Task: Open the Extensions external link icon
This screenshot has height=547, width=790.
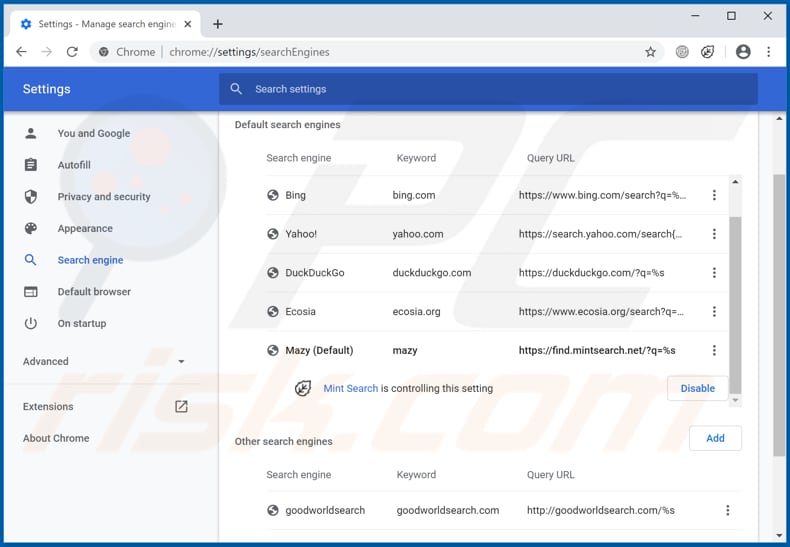Action: click(x=181, y=407)
